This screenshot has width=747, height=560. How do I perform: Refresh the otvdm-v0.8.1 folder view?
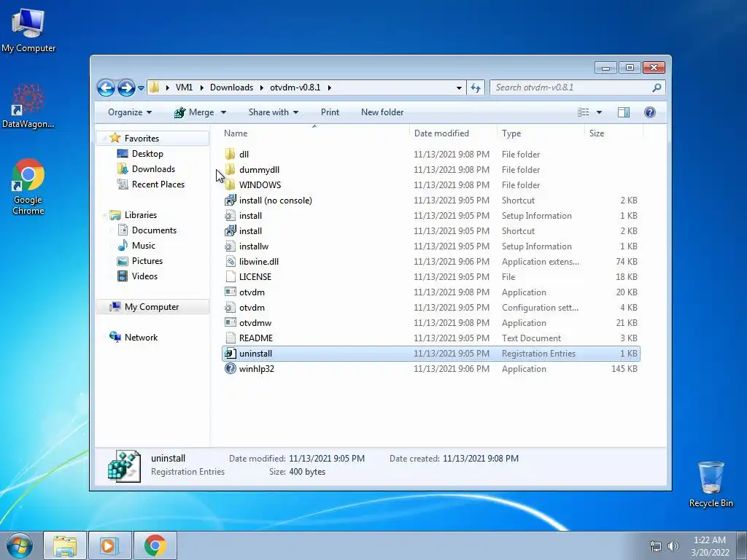click(x=476, y=87)
